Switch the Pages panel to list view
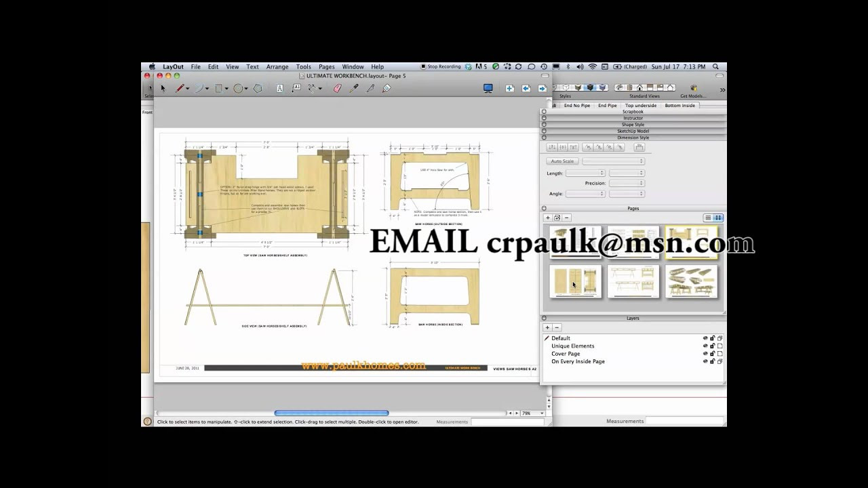 tap(708, 218)
